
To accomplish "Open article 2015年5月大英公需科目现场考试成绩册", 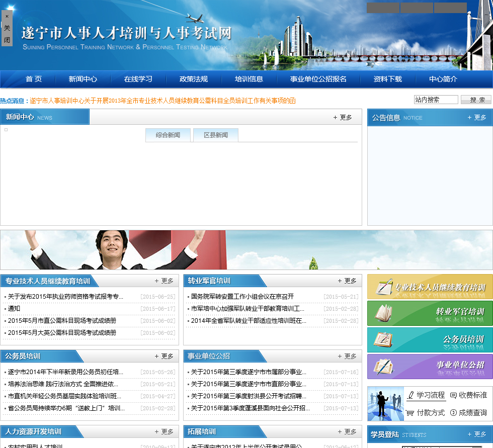I will click(62, 332).
